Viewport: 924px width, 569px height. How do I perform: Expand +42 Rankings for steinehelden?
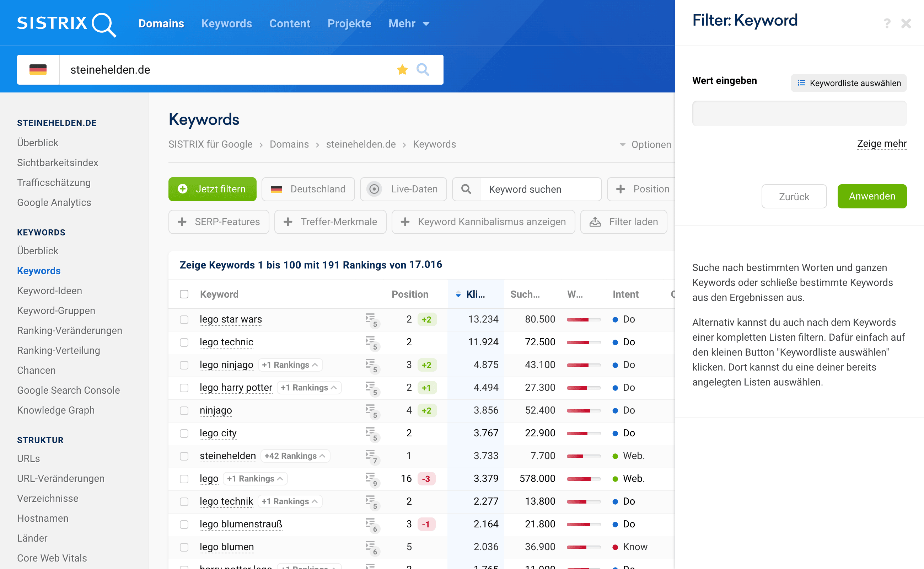tap(295, 456)
